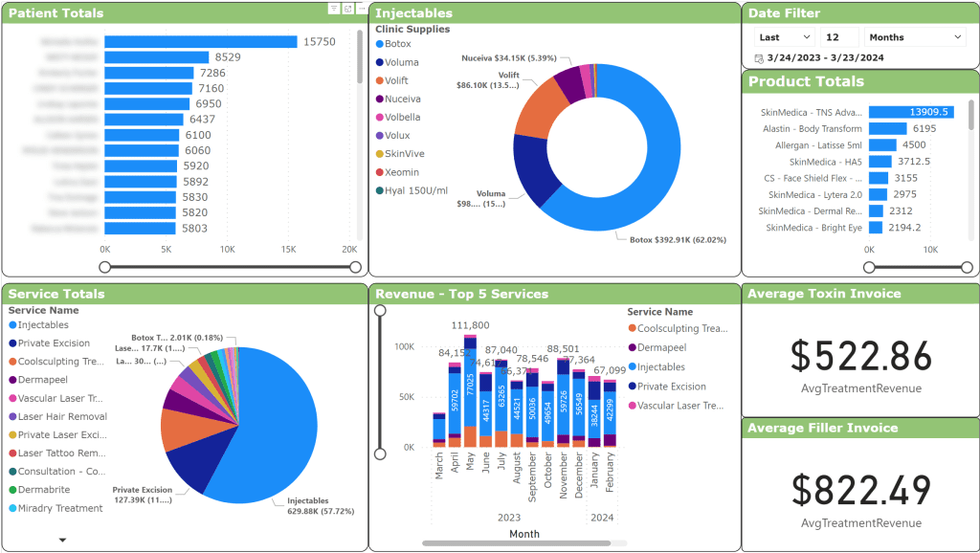Image resolution: width=980 pixels, height=553 pixels.
Task: Click Private Excision legend dot in Revenue chart
Action: pos(632,387)
